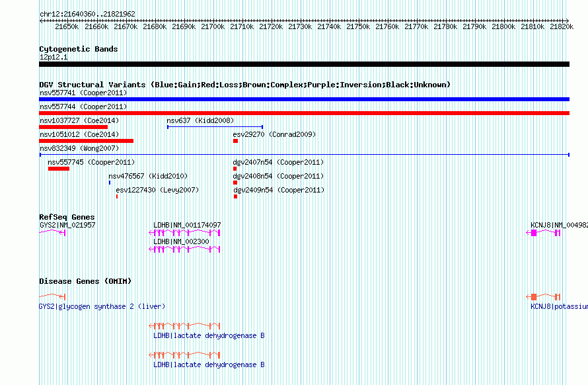Select the nsv1037727 (Coe2014) red bar
Screen dimensions: 588x385
(x=73, y=127)
